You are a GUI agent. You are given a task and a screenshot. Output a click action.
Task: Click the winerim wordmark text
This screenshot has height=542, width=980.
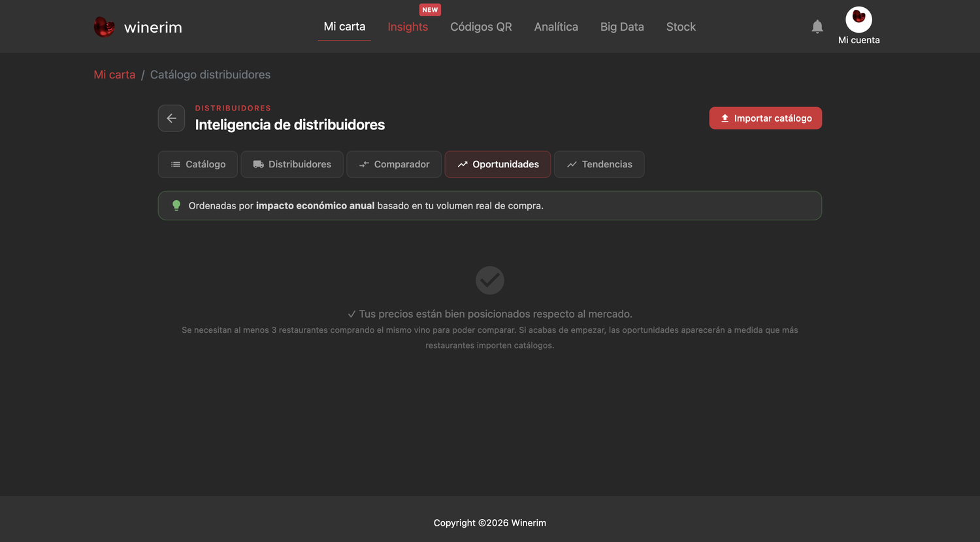coord(153,27)
